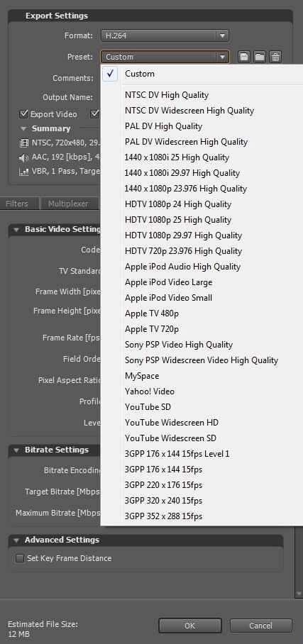Open the Format H.264 dropdown
This screenshot has height=644, width=303.
165,35
